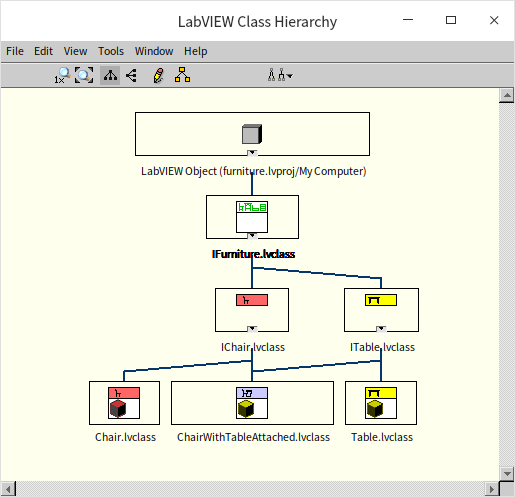This screenshot has height=497, width=515.
Task: Click the yellow pencil edit icon
Action: pyautogui.click(x=158, y=75)
